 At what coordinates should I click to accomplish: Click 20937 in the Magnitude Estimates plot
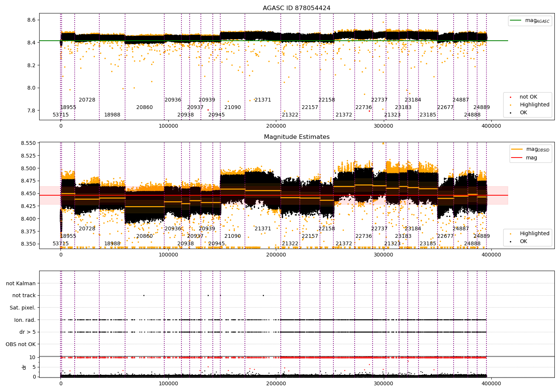click(195, 236)
